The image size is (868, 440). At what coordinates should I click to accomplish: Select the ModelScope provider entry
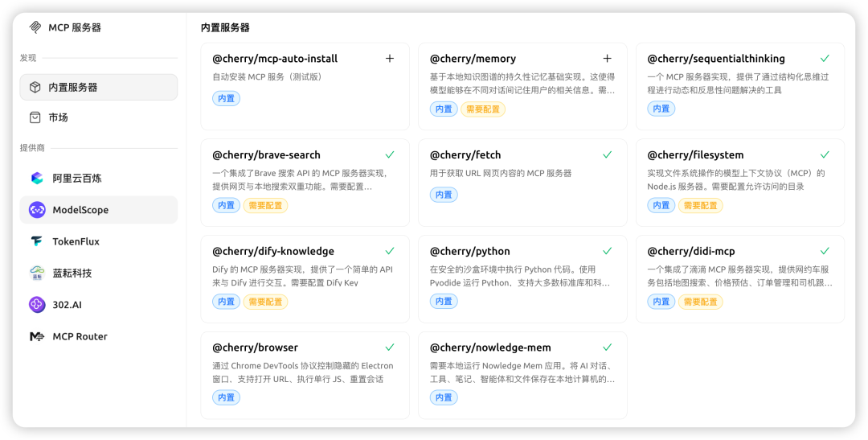point(99,209)
